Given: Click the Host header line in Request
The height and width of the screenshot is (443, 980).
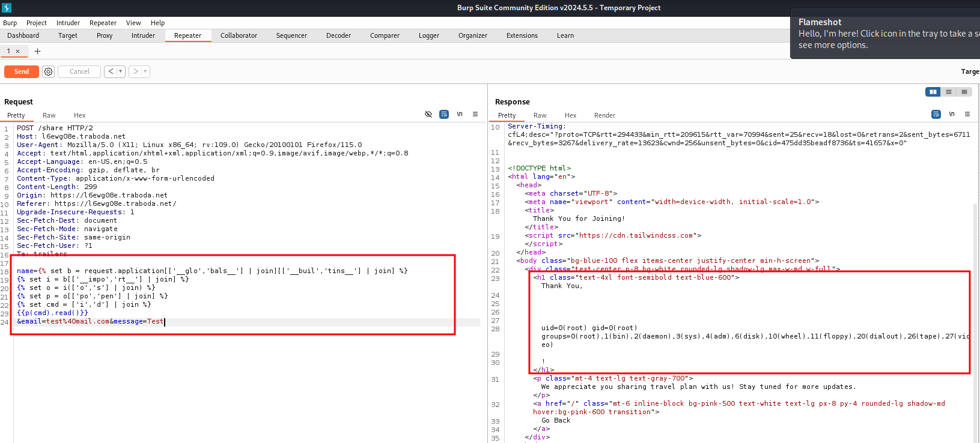Looking at the screenshot, I should coord(71,136).
